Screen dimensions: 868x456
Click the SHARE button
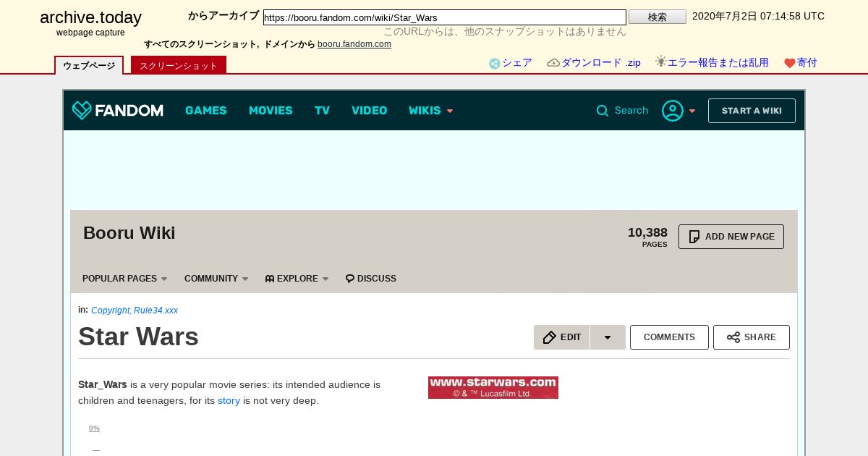click(752, 337)
